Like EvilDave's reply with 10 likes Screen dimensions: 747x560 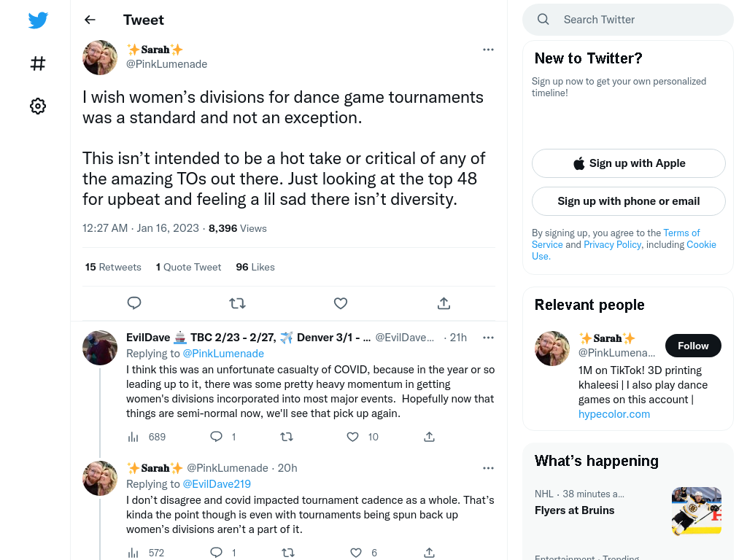tap(352, 437)
